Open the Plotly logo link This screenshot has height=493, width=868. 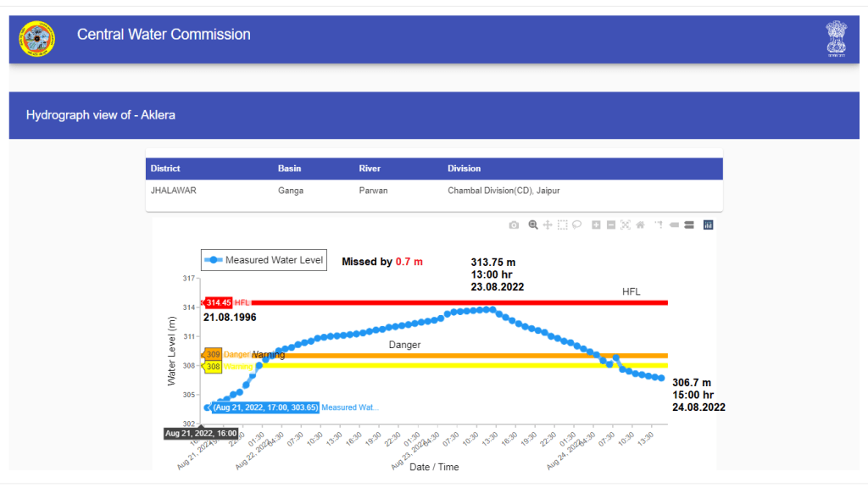708,225
